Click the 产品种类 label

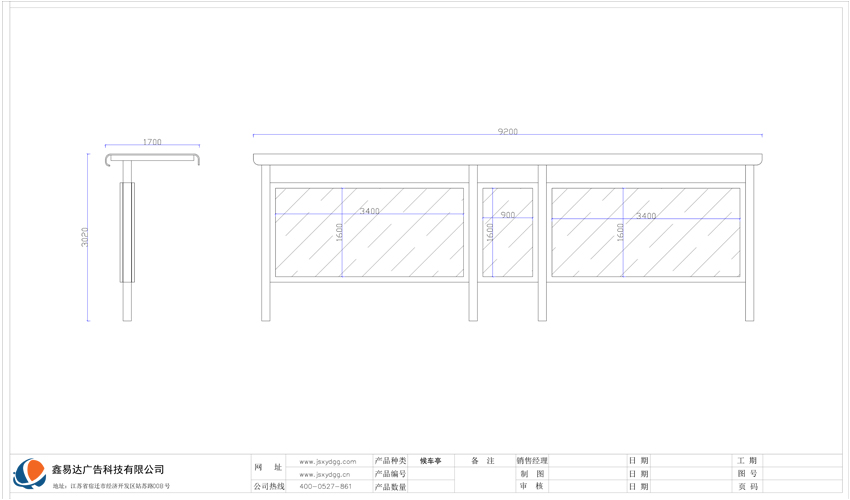pos(390,460)
